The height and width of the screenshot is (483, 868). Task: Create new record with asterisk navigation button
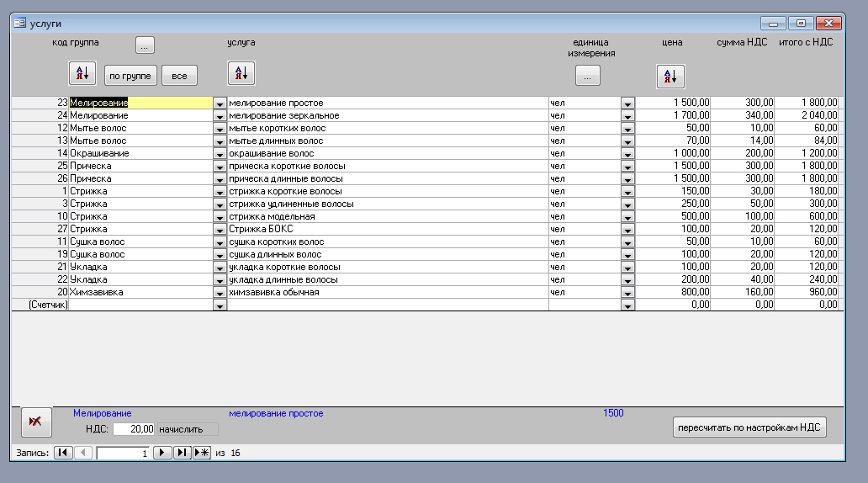pyautogui.click(x=202, y=453)
